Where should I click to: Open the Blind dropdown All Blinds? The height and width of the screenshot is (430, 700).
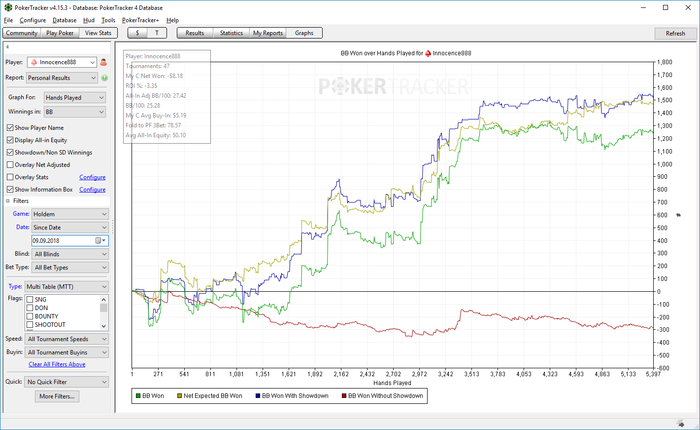pos(70,254)
